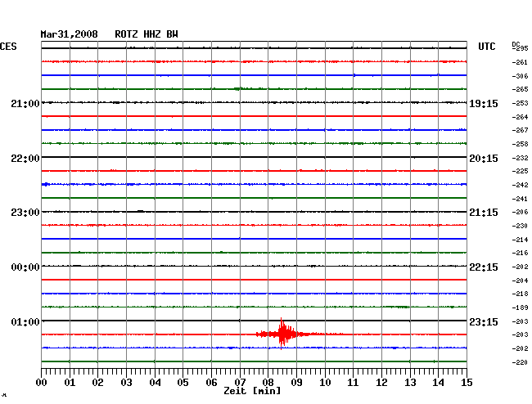This screenshot has width=532, height=404.
Task: Select the DC offset value -258
Action: click(520, 144)
